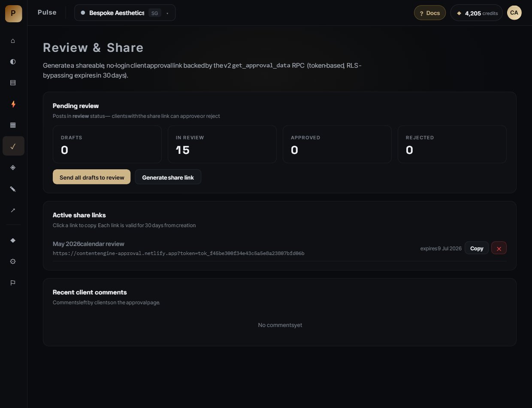Click Send all drafts to review
The image size is (532, 408).
(91, 177)
